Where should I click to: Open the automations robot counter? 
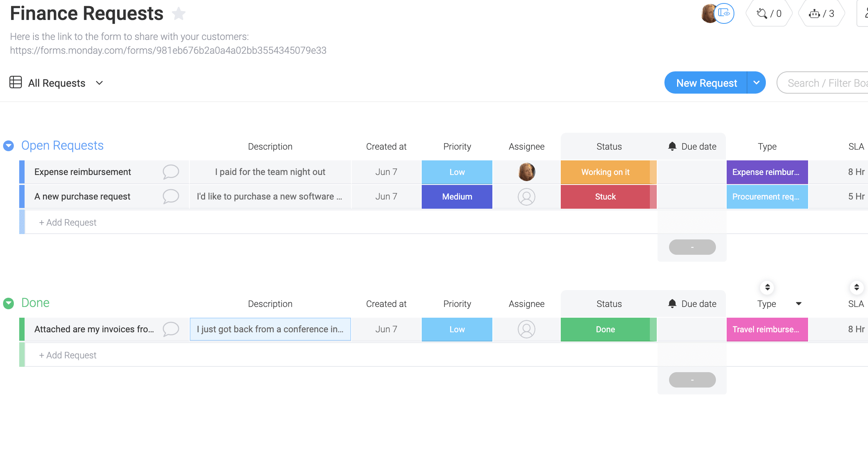[821, 14]
